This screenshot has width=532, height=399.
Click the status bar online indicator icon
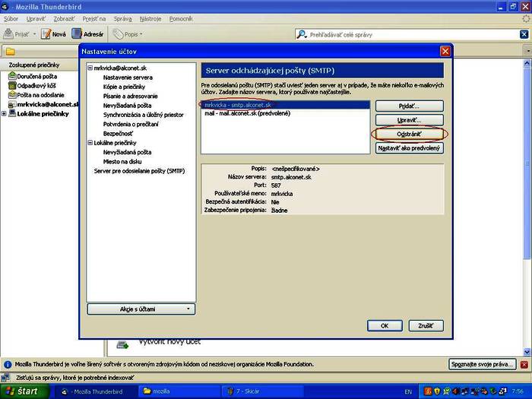5,378
